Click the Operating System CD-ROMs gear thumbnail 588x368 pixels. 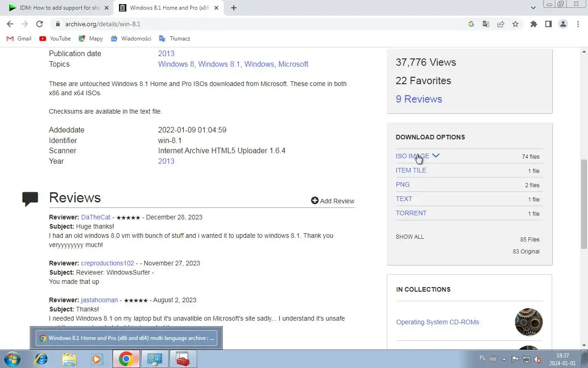(x=529, y=322)
